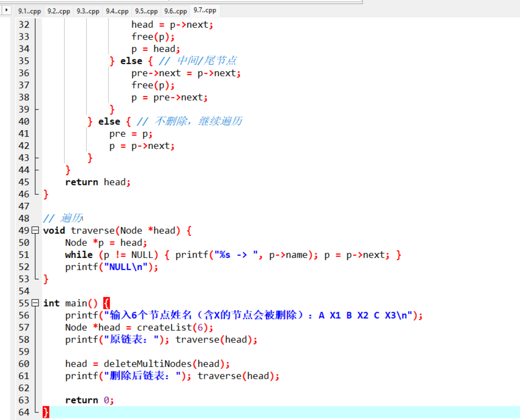The height and width of the screenshot is (420, 520).
Task: Switch to the 9.1..cpp tab
Action: [x=29, y=11]
